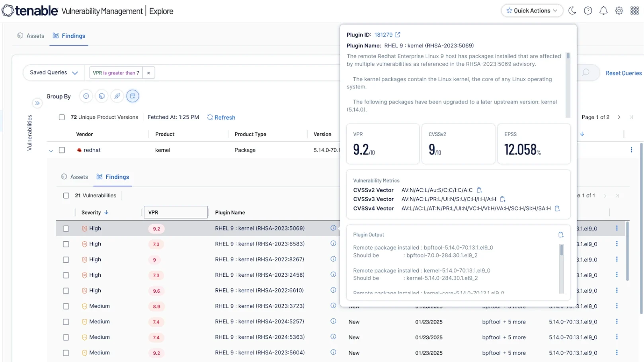Check the redhat kernel row checkbox
This screenshot has height=362, width=644.
(x=62, y=150)
